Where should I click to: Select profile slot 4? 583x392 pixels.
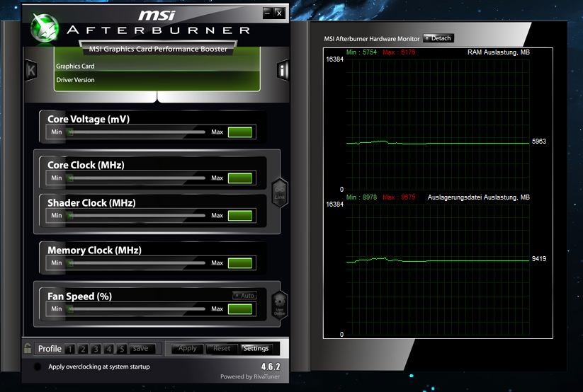[x=109, y=349]
